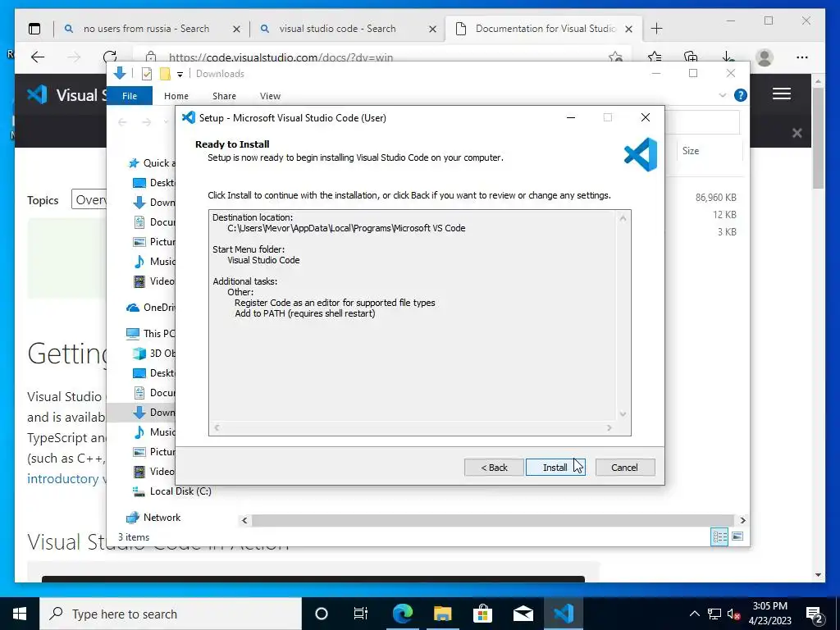840x630 pixels.
Task: Cancel the Visual Studio Code setup
Action: [x=624, y=467]
